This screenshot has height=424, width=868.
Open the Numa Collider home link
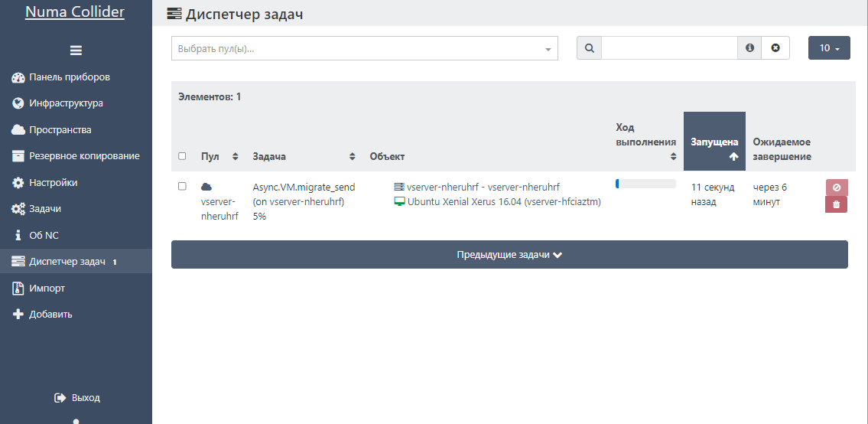point(75,12)
